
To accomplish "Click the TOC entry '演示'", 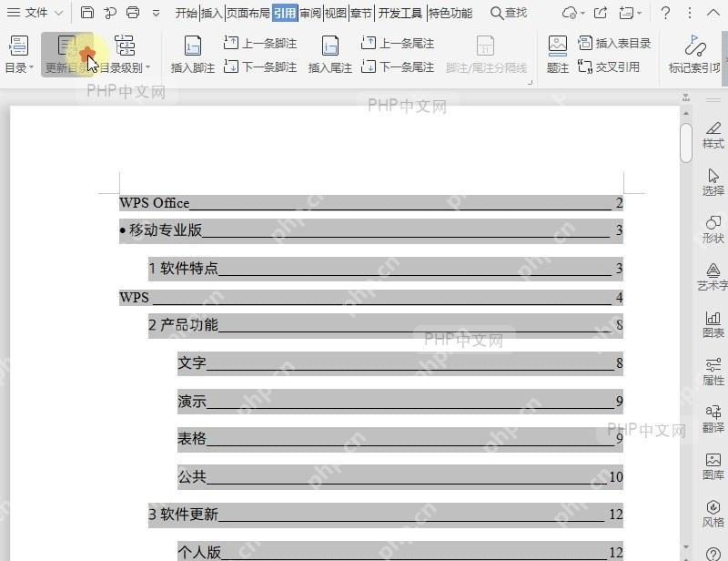I will [x=400, y=401].
